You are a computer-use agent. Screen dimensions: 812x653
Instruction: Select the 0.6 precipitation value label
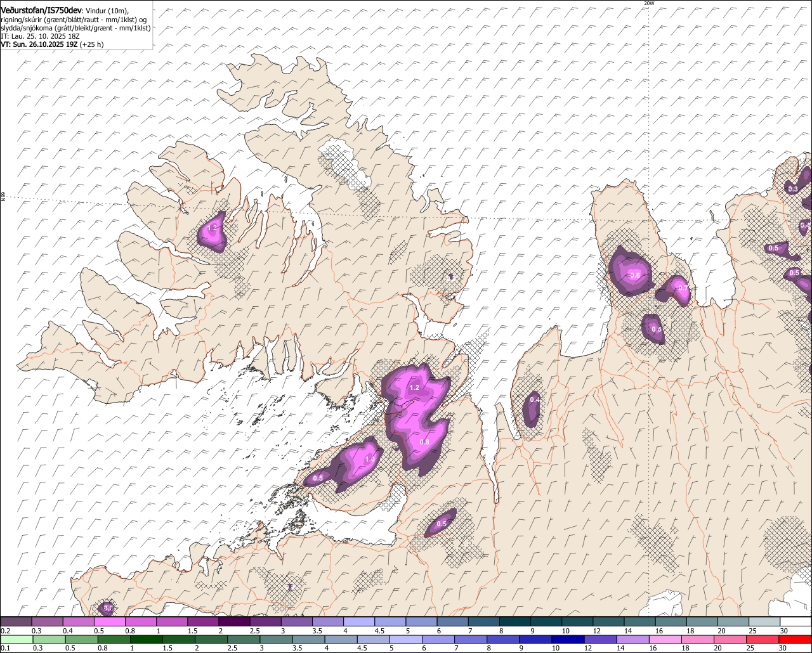pyautogui.click(x=634, y=275)
